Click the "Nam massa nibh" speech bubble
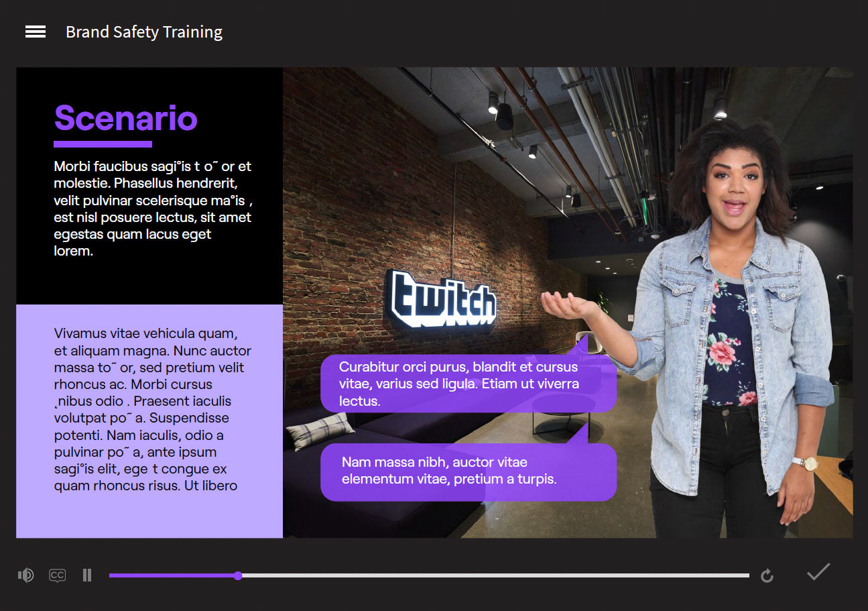 point(468,471)
